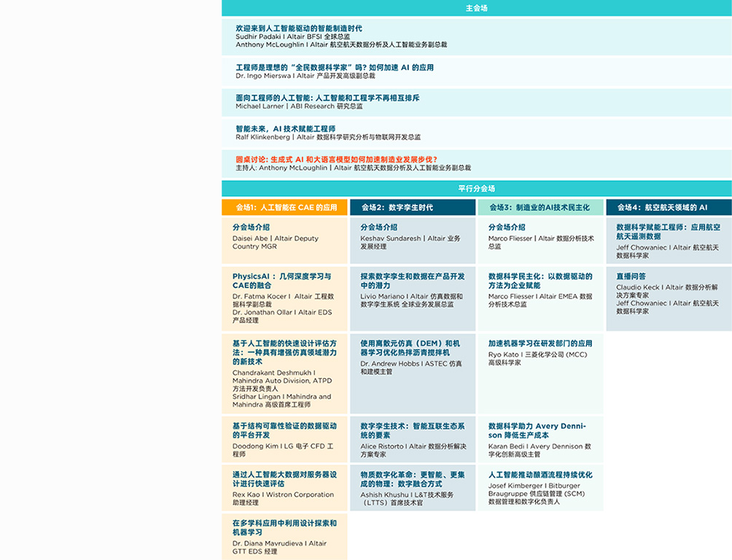Click speaker 'Daisei Abe | Altair Deputy Country MGR'
Screen dimensions: 732x560
click(276, 242)
